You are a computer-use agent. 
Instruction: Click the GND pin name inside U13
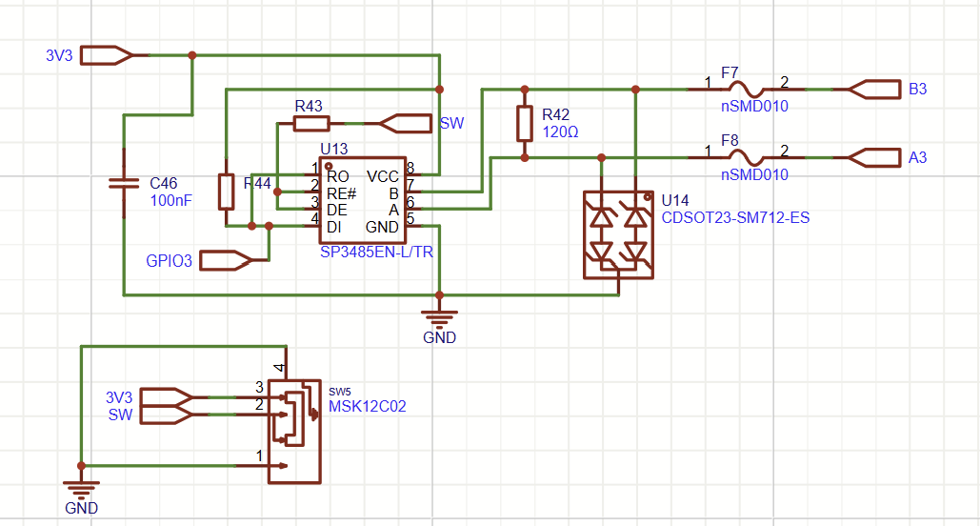point(382,227)
